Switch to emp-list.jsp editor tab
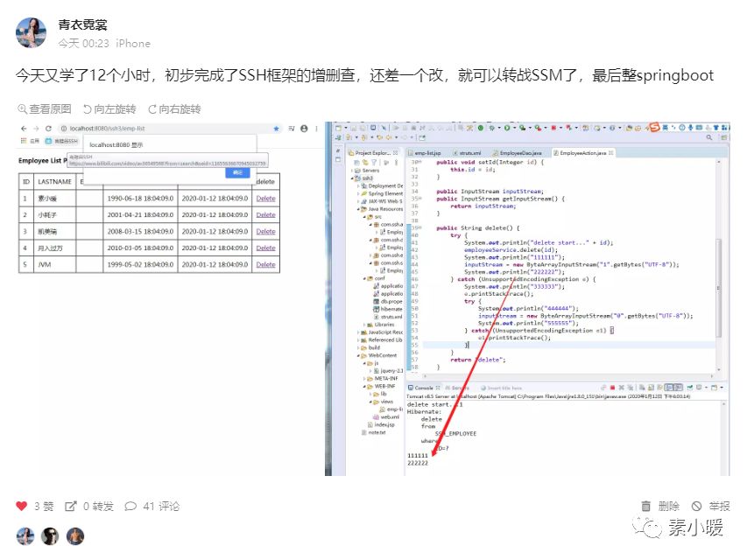 (424, 153)
